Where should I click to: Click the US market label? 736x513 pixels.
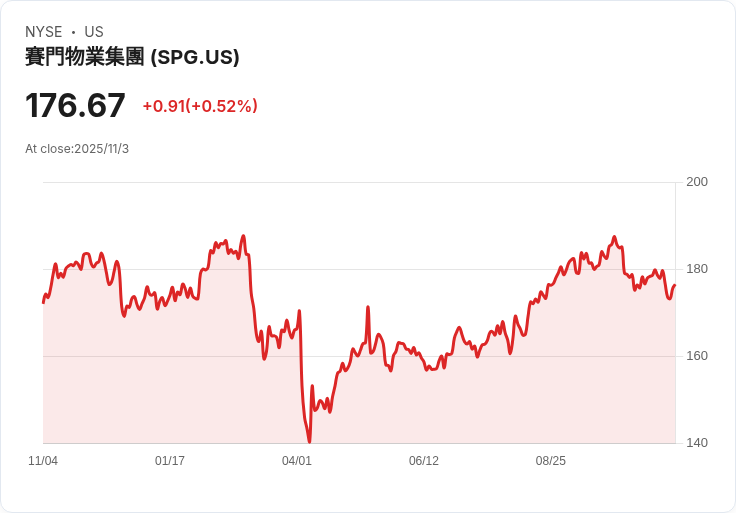pyautogui.click(x=94, y=32)
